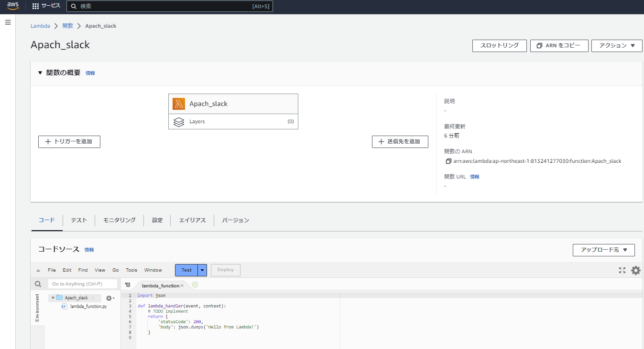
Task: Open the Lambda service search magnifier icon
Action: [x=73, y=6]
